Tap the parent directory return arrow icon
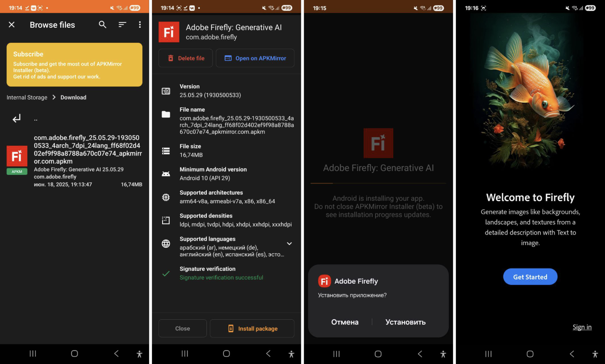The image size is (605, 364). click(17, 119)
